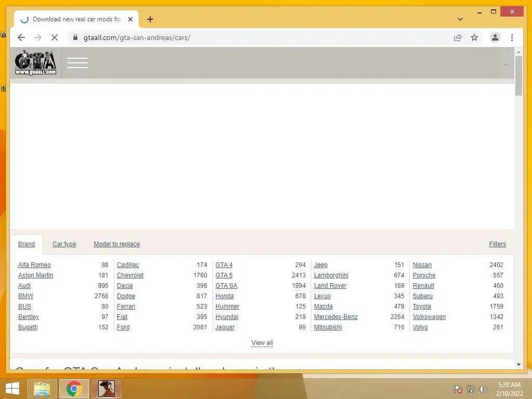532x399 pixels.
Task: Click network tray icon
Action: pos(470,389)
